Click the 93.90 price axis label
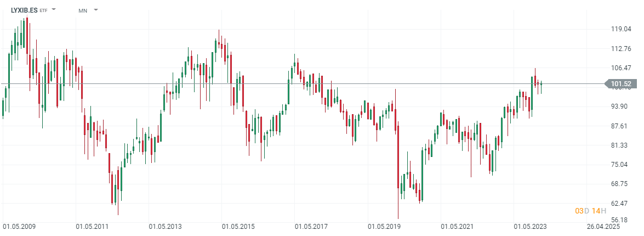644x236 pixels. [x=621, y=106]
